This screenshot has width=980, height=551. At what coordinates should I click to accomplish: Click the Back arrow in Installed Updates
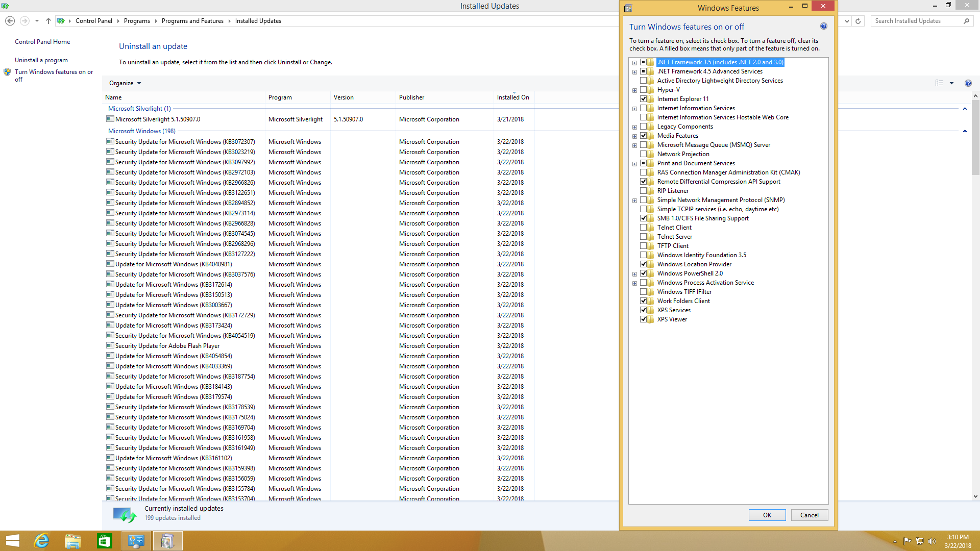[10, 21]
